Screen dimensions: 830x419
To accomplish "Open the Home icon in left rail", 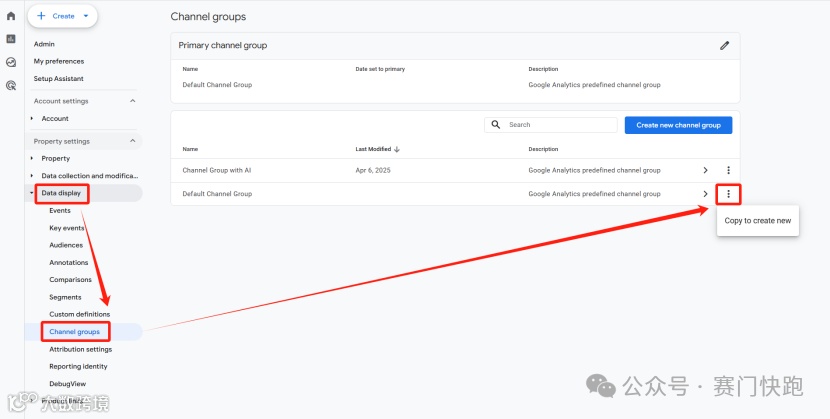I will (x=11, y=16).
